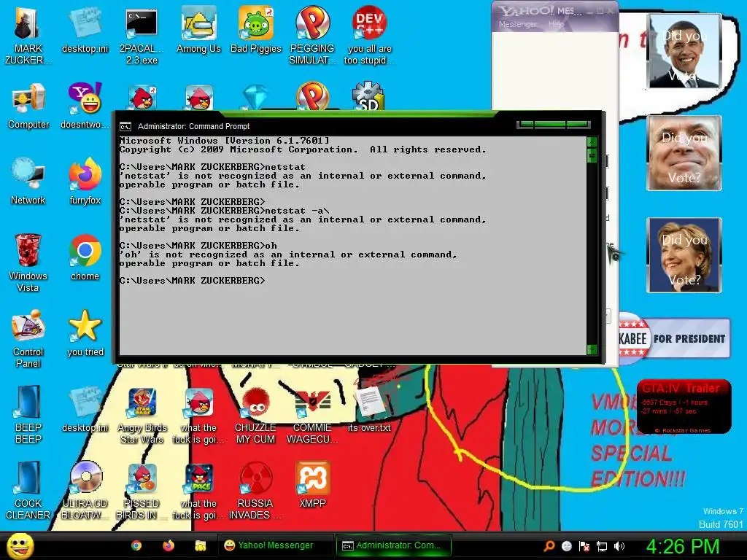Open the 2PACAL 2.3.exe icon

tap(142, 36)
